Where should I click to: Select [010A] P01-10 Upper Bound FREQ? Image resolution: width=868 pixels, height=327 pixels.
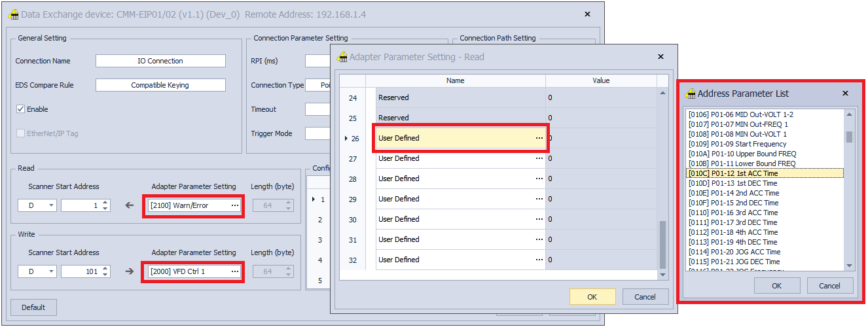point(765,154)
